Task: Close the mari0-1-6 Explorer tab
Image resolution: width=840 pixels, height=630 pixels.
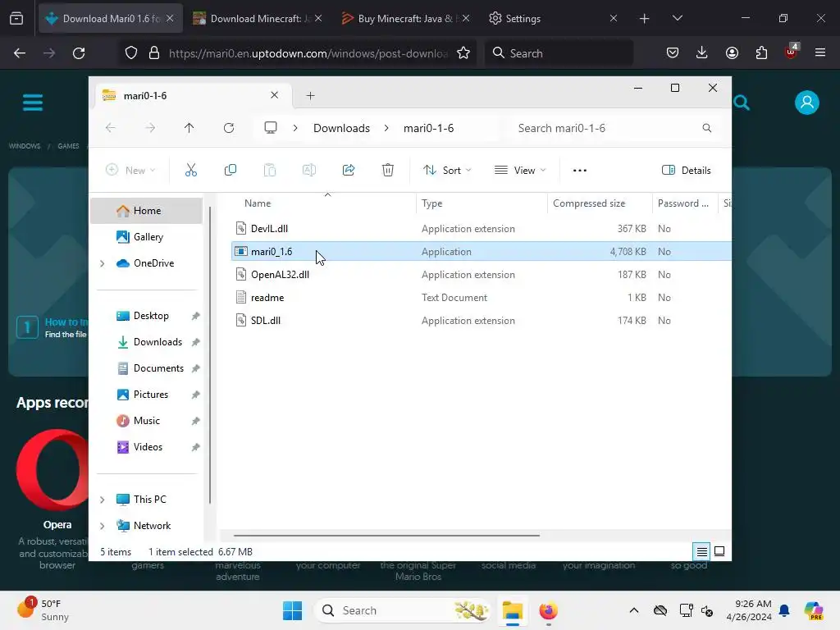Action: point(274,95)
